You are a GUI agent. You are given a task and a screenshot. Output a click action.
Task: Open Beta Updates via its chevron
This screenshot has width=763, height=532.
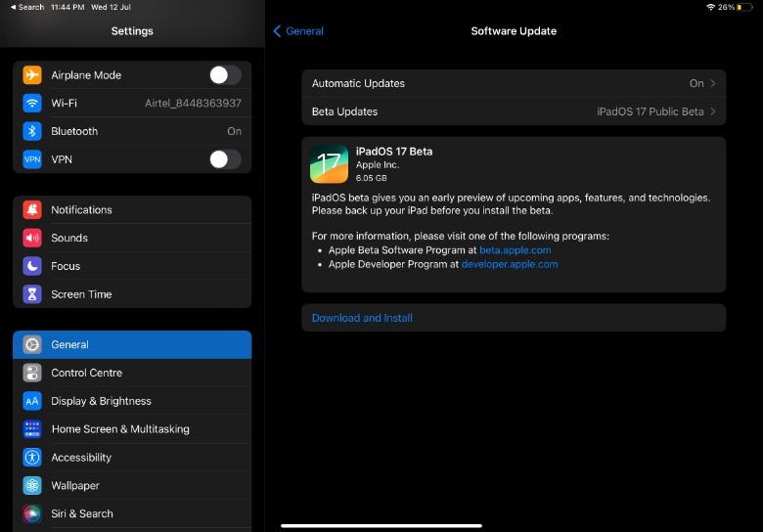click(x=713, y=111)
